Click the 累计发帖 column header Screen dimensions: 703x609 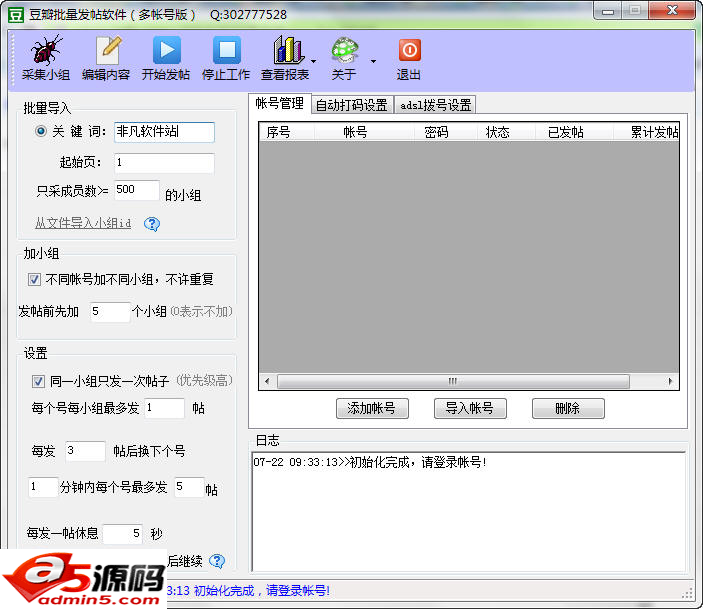pos(646,132)
